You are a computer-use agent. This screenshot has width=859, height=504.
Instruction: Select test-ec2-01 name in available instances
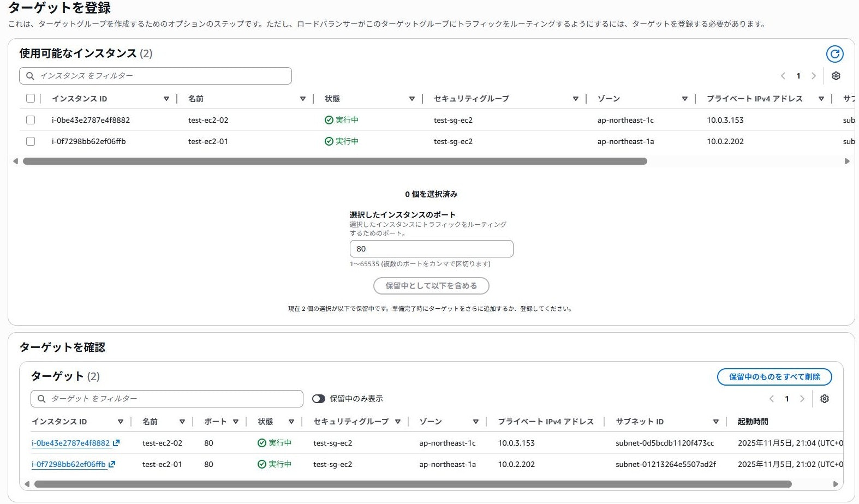(208, 141)
